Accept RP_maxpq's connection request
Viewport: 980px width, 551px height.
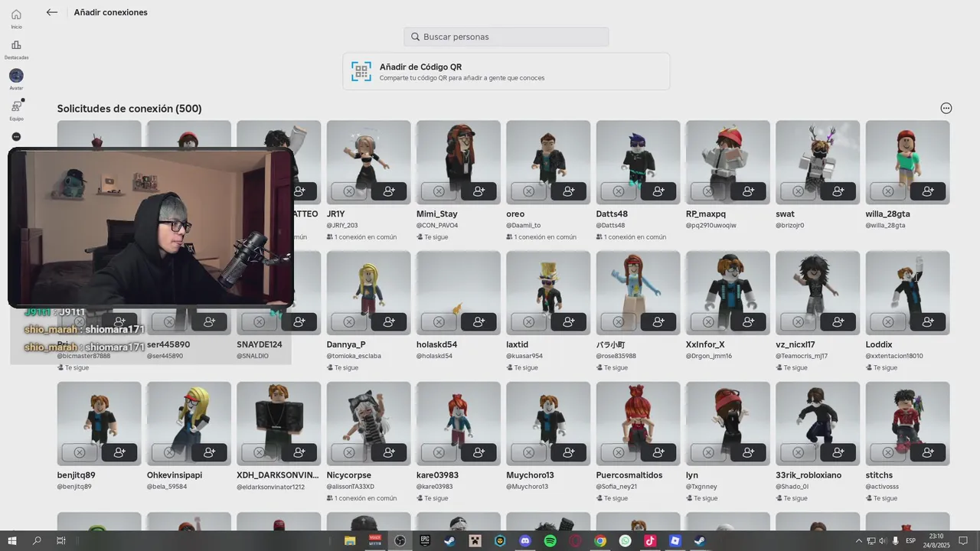pos(748,191)
